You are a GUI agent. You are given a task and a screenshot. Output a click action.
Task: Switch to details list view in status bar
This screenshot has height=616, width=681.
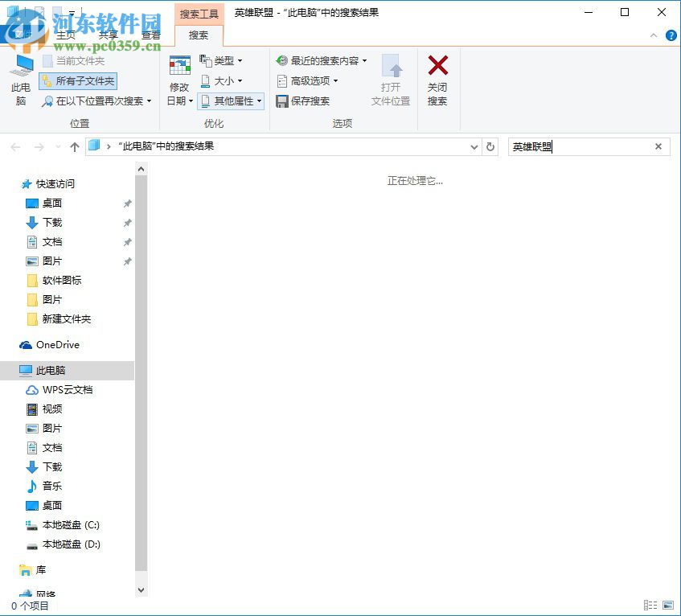(x=651, y=604)
